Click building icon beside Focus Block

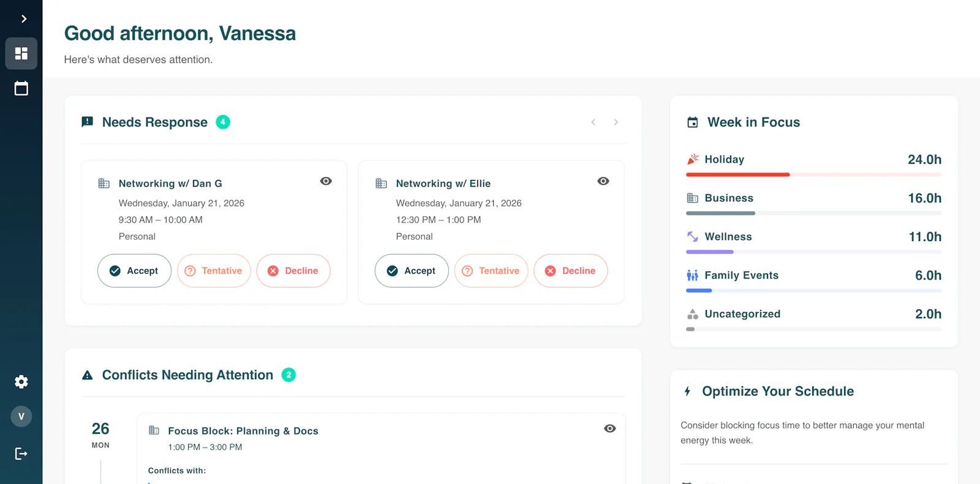pyautogui.click(x=154, y=430)
